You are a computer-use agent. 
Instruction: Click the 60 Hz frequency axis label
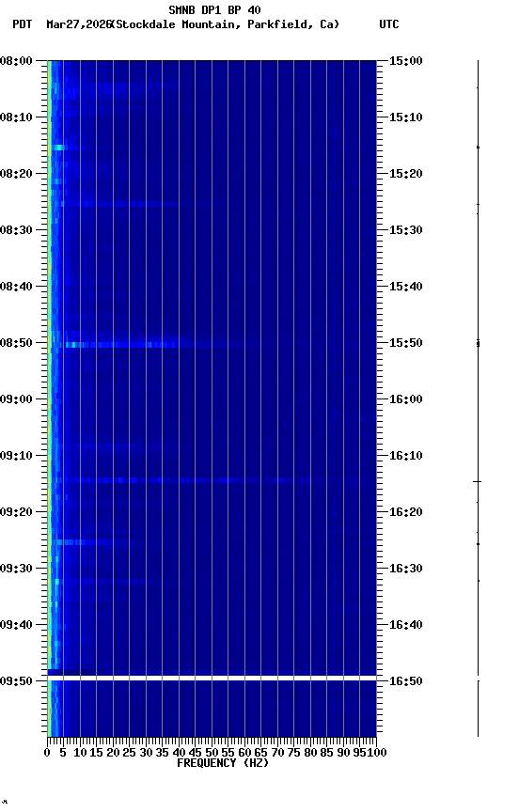(244, 753)
